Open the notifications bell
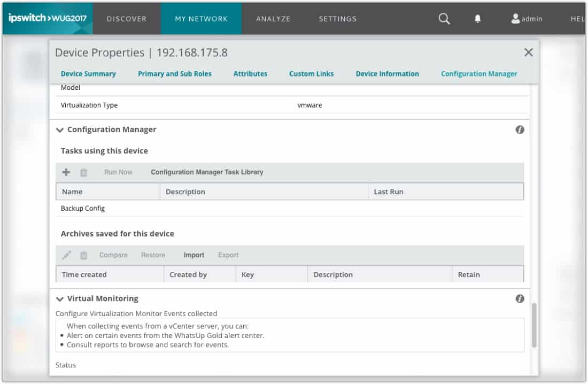This screenshot has width=588, height=384. [477, 19]
